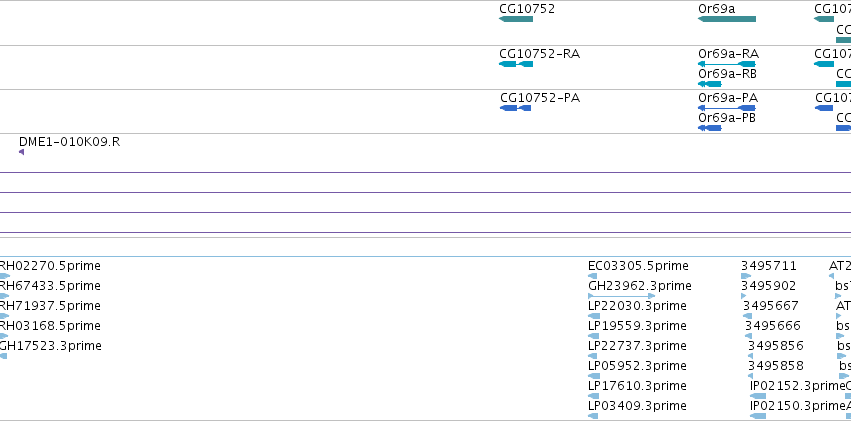This screenshot has height=421, width=851.
Task: Click the DME1-010K09.R label
Action: pos(69,142)
